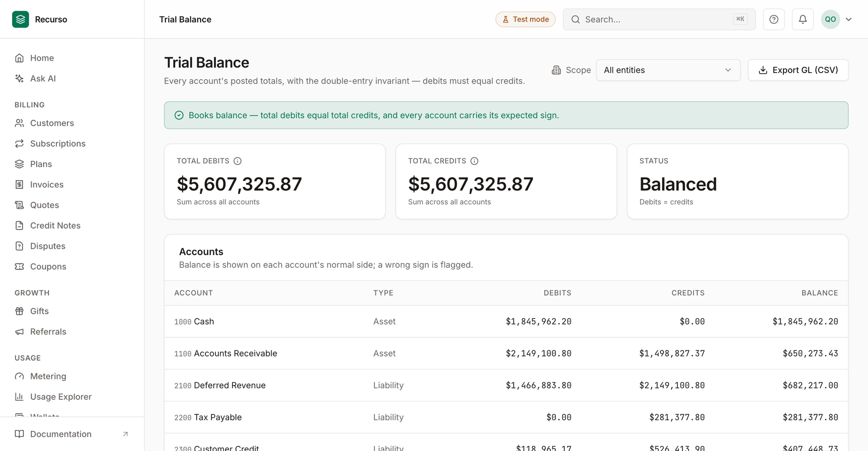Click Cash balance $1,845,962.20

pyautogui.click(x=806, y=322)
